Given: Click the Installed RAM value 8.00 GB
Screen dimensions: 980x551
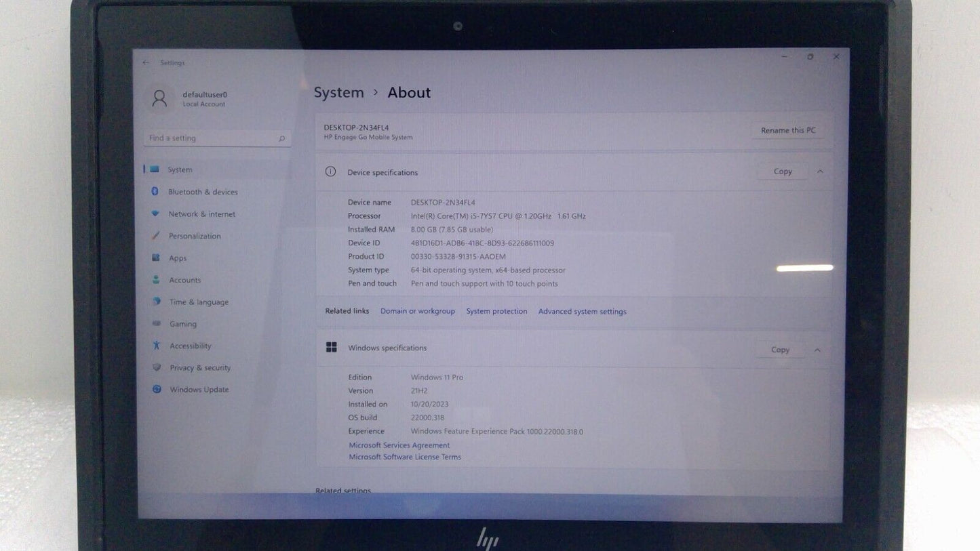Looking at the screenshot, I should click(452, 230).
